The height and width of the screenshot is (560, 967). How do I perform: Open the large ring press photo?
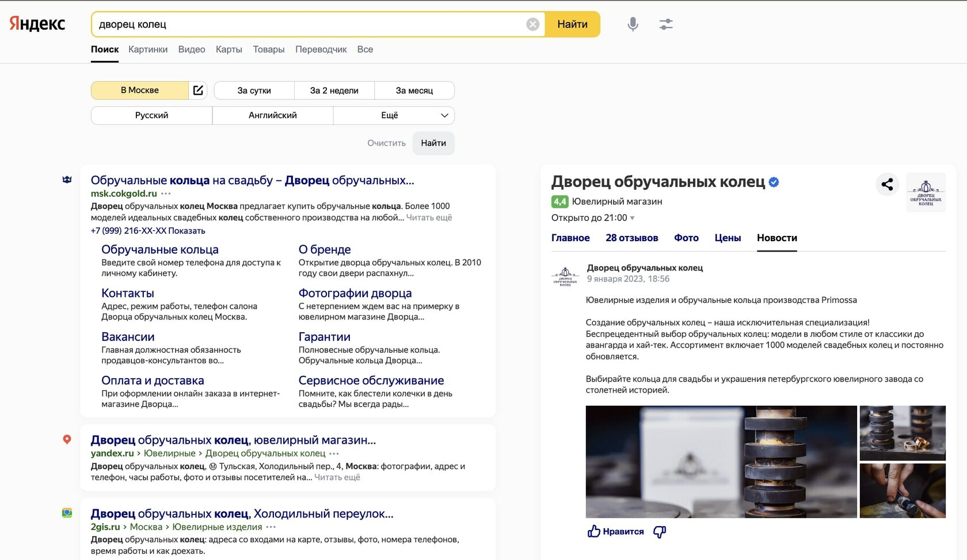[x=721, y=462]
